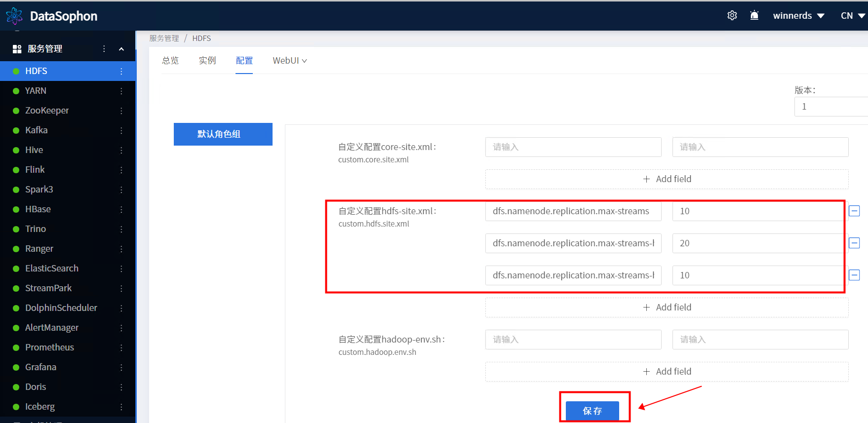Focus hadoop-env.sh value input field
The height and width of the screenshot is (423, 868).
click(760, 340)
